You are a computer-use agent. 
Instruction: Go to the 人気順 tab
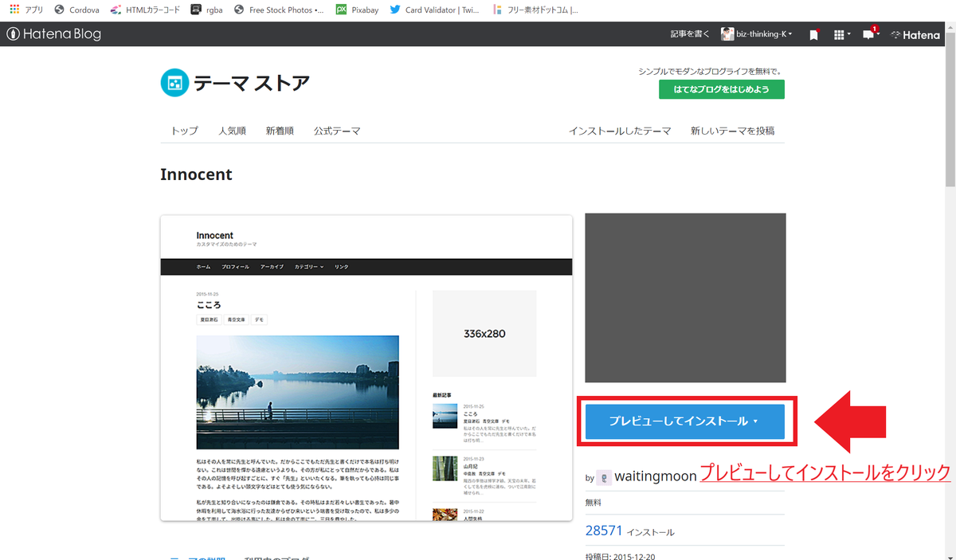click(232, 131)
